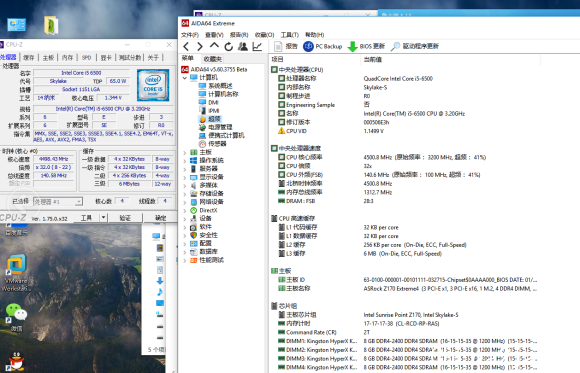The image size is (580, 373).
Task: Select 便携式计算机 in the tree
Action: point(222,135)
